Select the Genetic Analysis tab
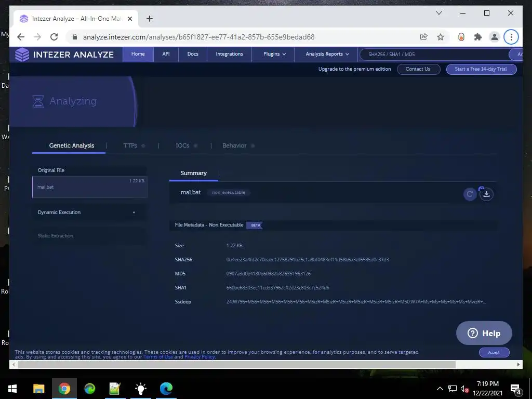 point(72,145)
